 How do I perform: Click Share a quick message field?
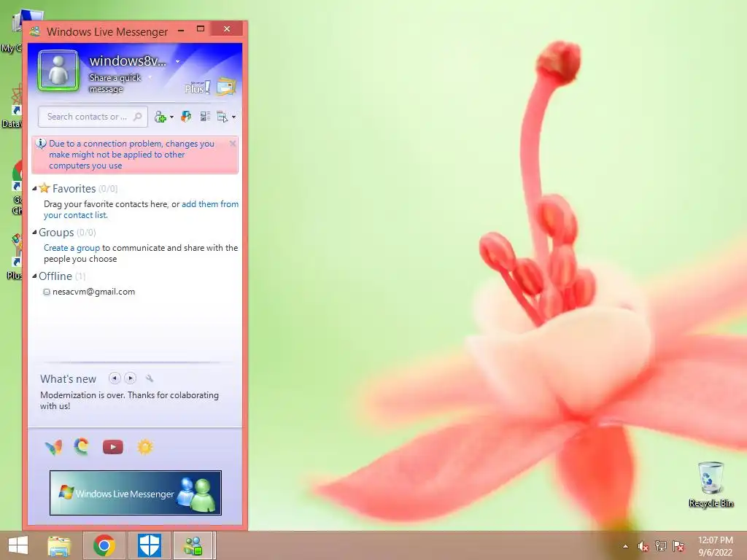pyautogui.click(x=115, y=83)
